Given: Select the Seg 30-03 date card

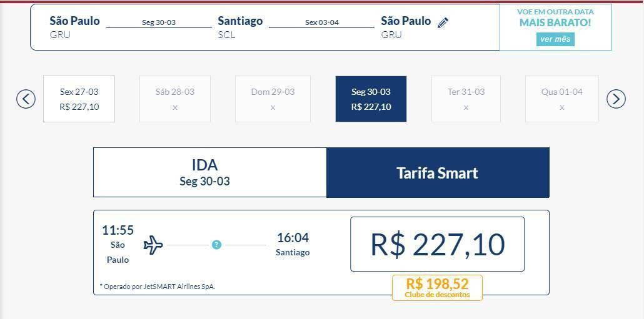Looking at the screenshot, I should 371,99.
